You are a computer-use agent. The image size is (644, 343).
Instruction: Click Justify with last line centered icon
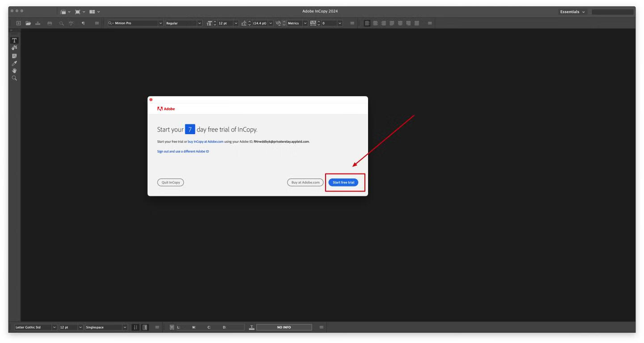pyautogui.click(x=400, y=23)
